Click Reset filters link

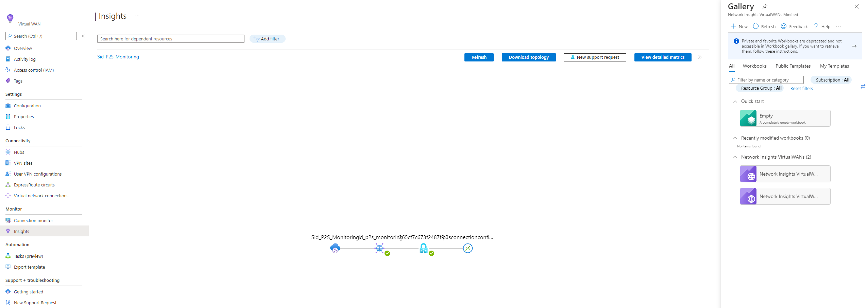pyautogui.click(x=801, y=88)
